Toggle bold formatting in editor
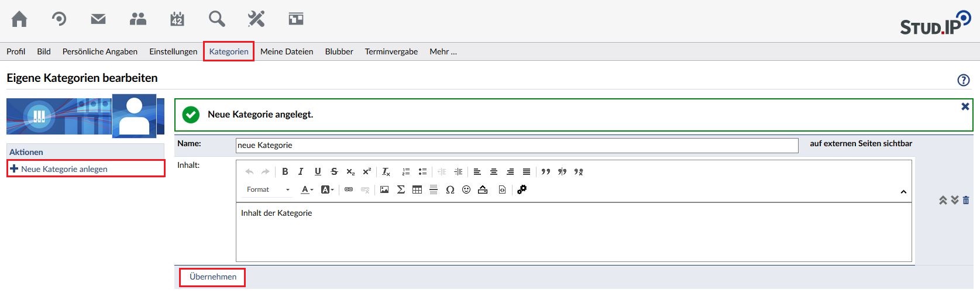The height and width of the screenshot is (293, 980). click(285, 171)
